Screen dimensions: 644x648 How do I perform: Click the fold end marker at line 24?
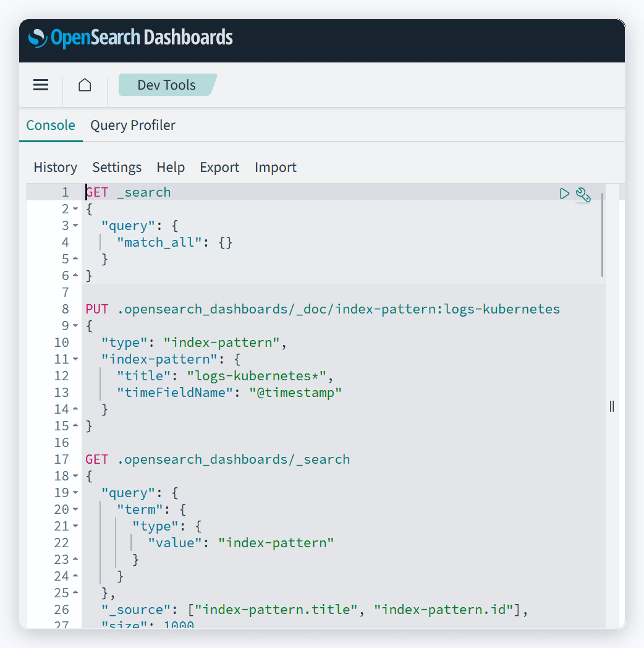(x=75, y=576)
